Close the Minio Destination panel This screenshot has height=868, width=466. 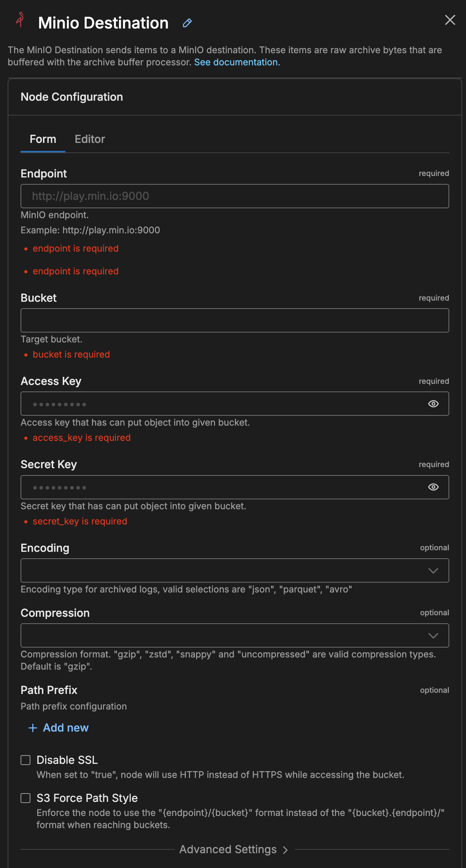450,20
